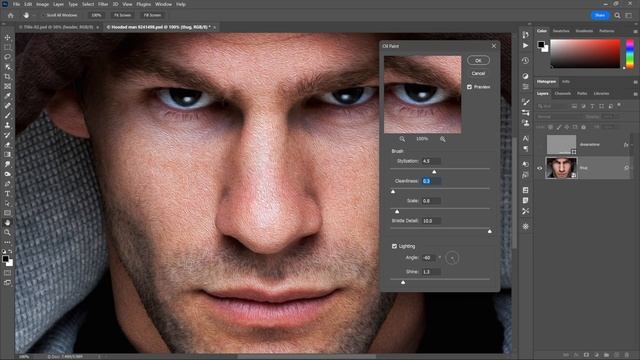Viewport: 640px width, 360px height.
Task: Click the Home icon in options bar
Action: click(x=11, y=15)
